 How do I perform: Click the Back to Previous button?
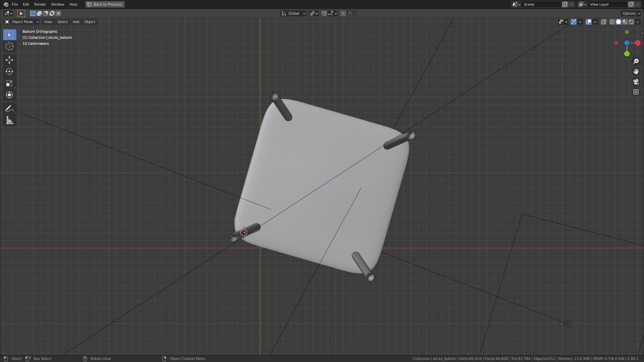(105, 4)
